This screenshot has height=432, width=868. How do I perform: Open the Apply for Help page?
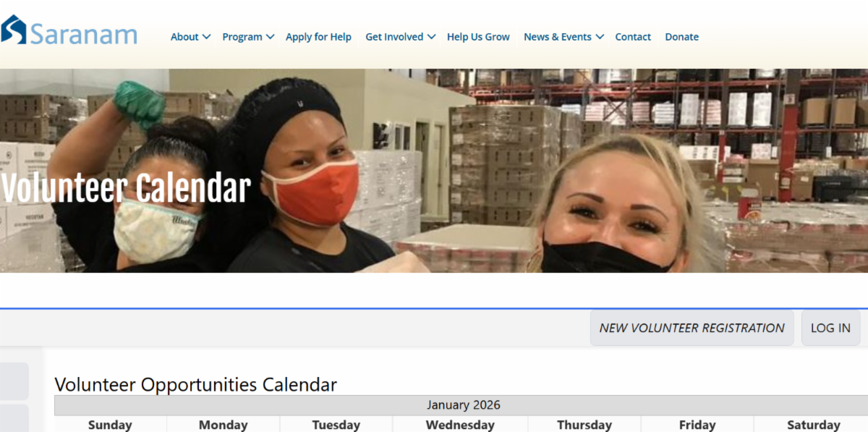pos(318,37)
